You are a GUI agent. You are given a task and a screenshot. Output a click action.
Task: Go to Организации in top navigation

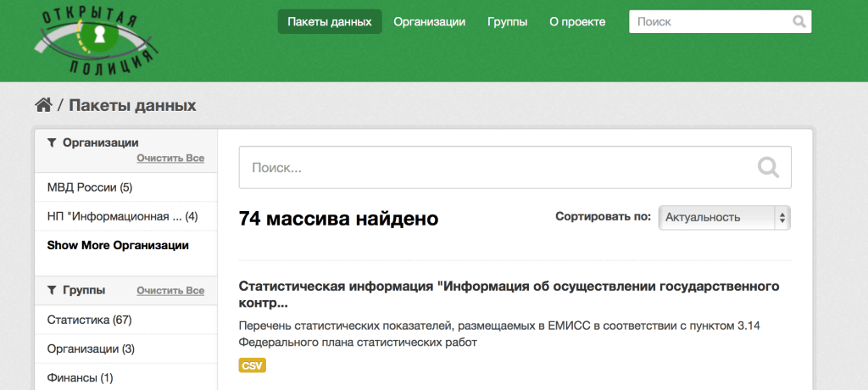click(429, 22)
